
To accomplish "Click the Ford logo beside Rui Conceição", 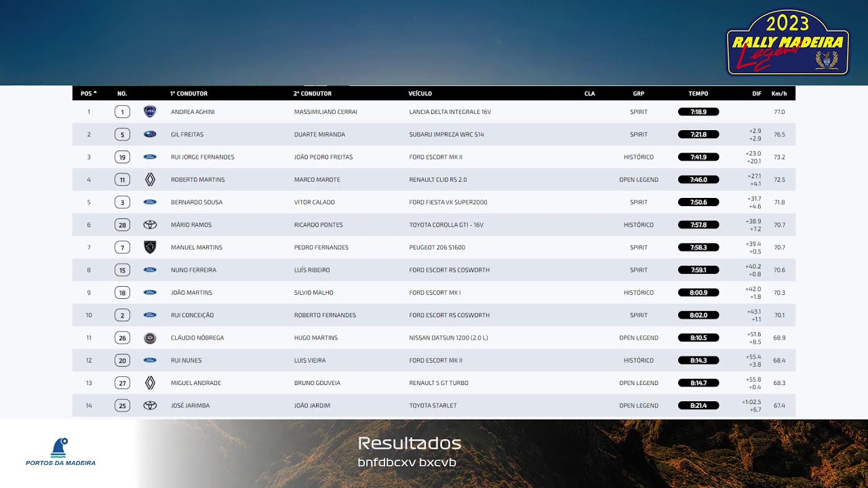I will (x=150, y=315).
